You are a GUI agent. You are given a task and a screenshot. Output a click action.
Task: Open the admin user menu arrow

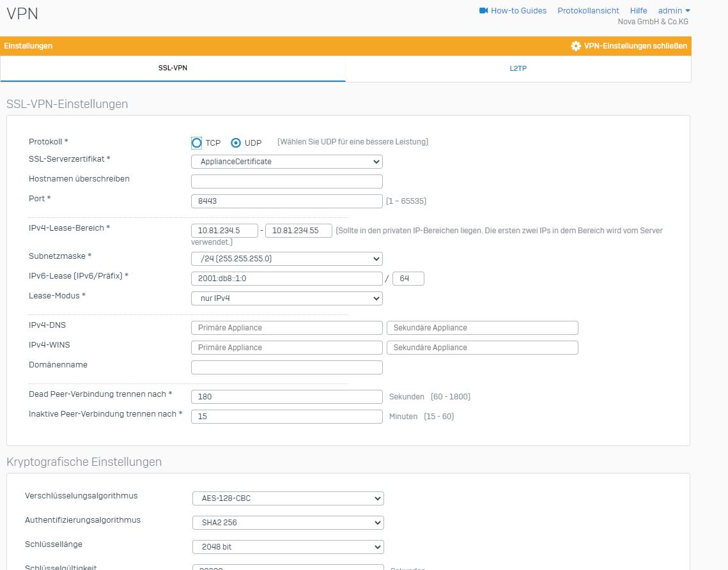click(688, 10)
